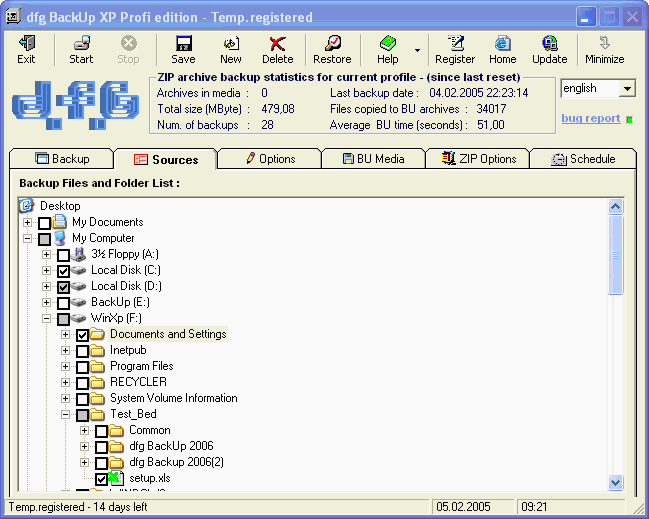Check for Update via globe icon
The width and height of the screenshot is (649, 519).
[550, 43]
